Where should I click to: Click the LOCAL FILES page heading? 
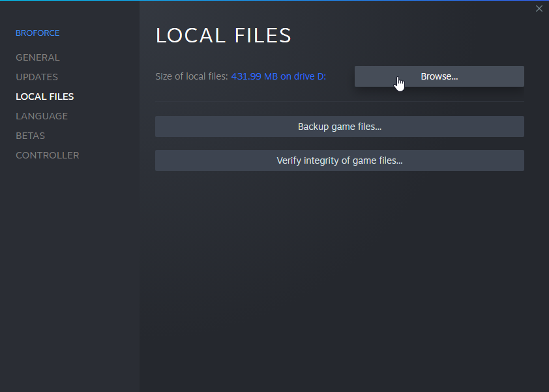pyautogui.click(x=224, y=35)
